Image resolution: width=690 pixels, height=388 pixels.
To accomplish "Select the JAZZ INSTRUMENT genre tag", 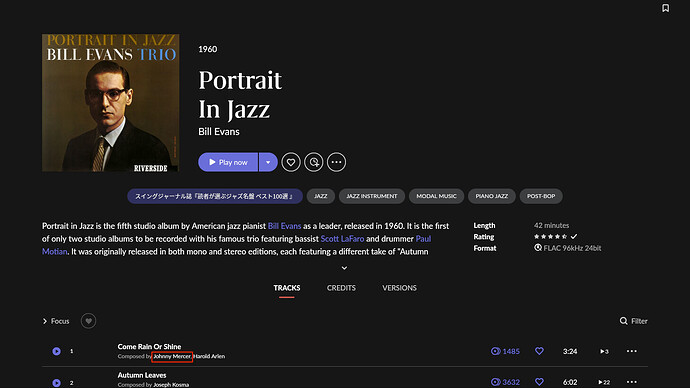I will [x=372, y=196].
